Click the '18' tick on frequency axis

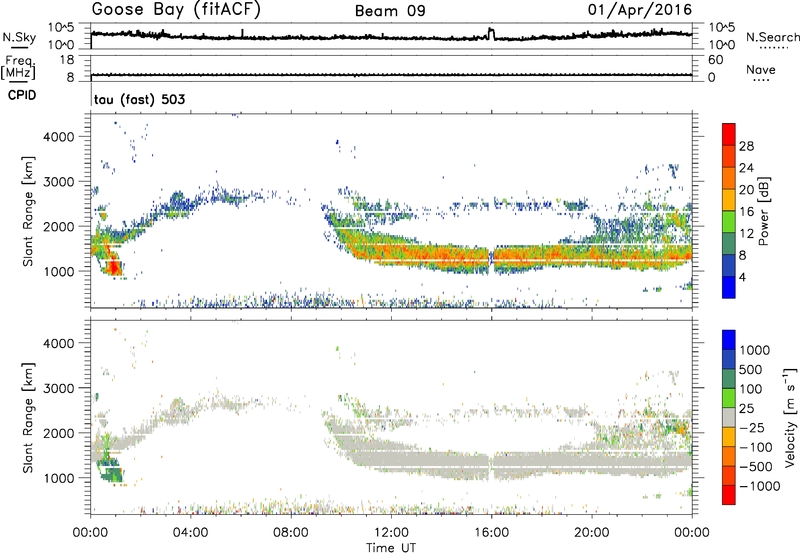point(67,60)
